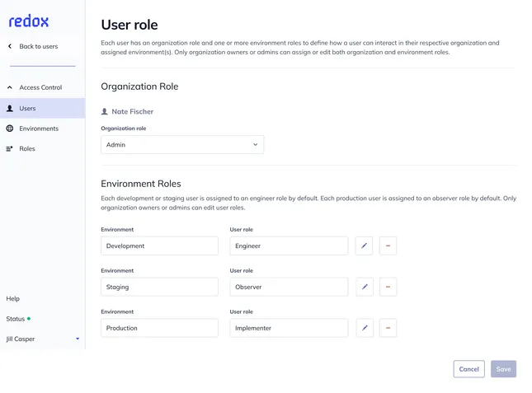Edit the Production environment role
The image size is (532, 393).
tap(365, 328)
